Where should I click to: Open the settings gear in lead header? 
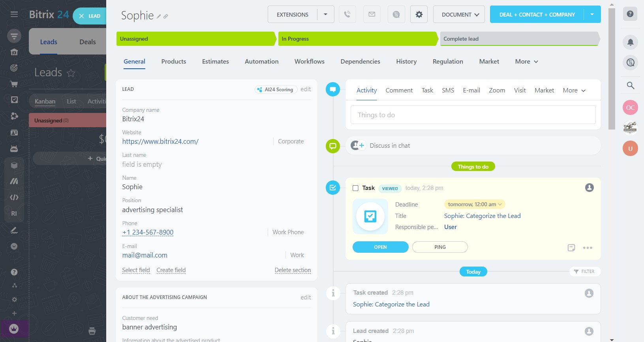pos(419,15)
